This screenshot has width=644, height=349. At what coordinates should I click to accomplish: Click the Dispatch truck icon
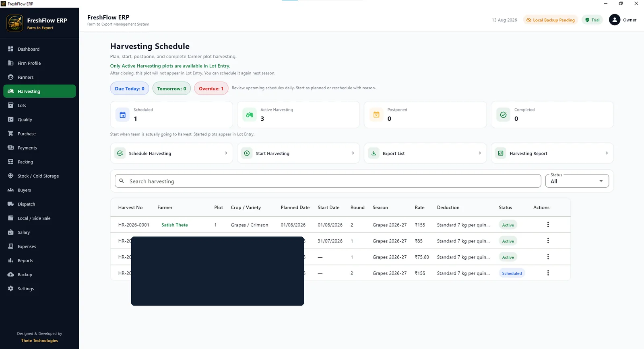click(10, 204)
